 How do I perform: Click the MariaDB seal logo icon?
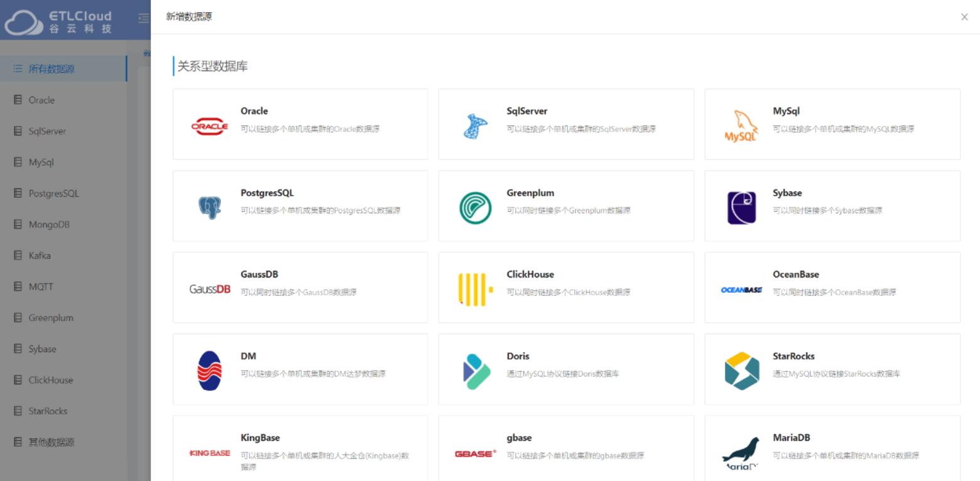[741, 453]
